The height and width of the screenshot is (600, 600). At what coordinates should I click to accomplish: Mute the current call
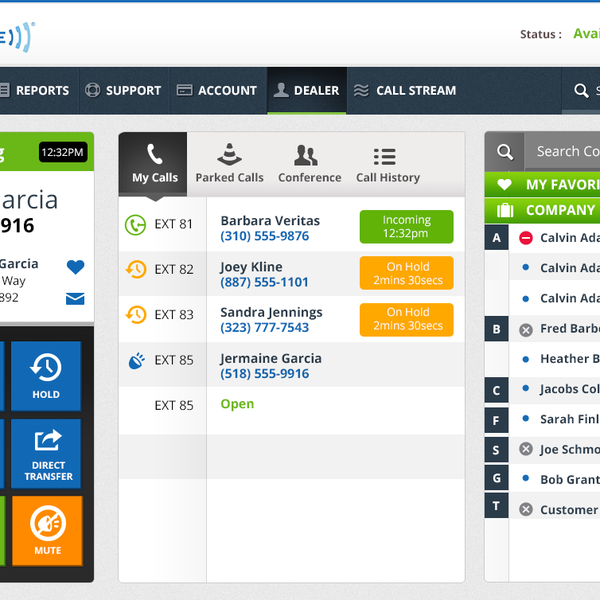47,531
